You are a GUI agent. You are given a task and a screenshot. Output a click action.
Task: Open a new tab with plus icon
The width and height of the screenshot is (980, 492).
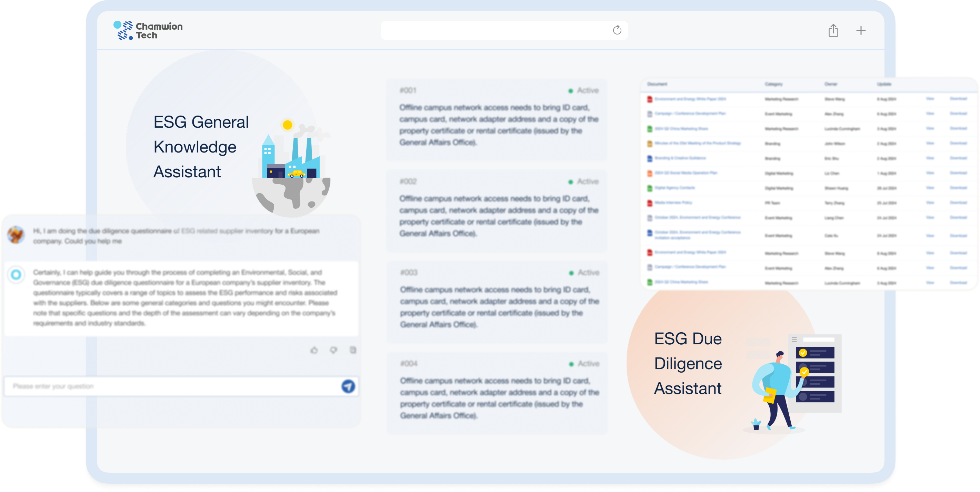click(861, 30)
